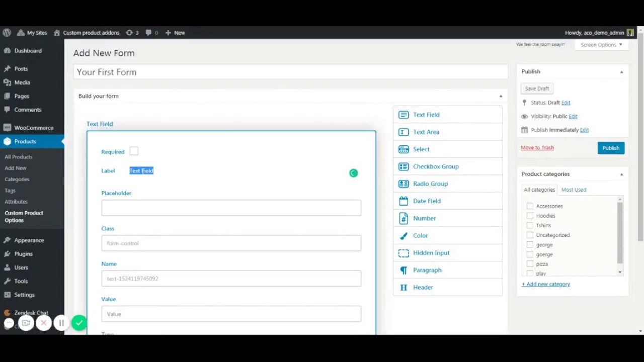Edit the Publish immediately schedule
644x362 pixels.
[584, 130]
